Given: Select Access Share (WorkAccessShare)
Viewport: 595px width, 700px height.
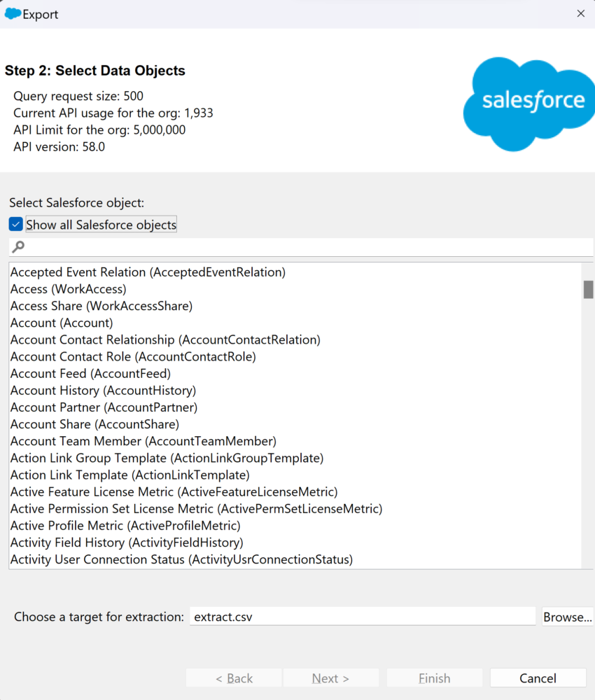Looking at the screenshot, I should tap(295, 307).
